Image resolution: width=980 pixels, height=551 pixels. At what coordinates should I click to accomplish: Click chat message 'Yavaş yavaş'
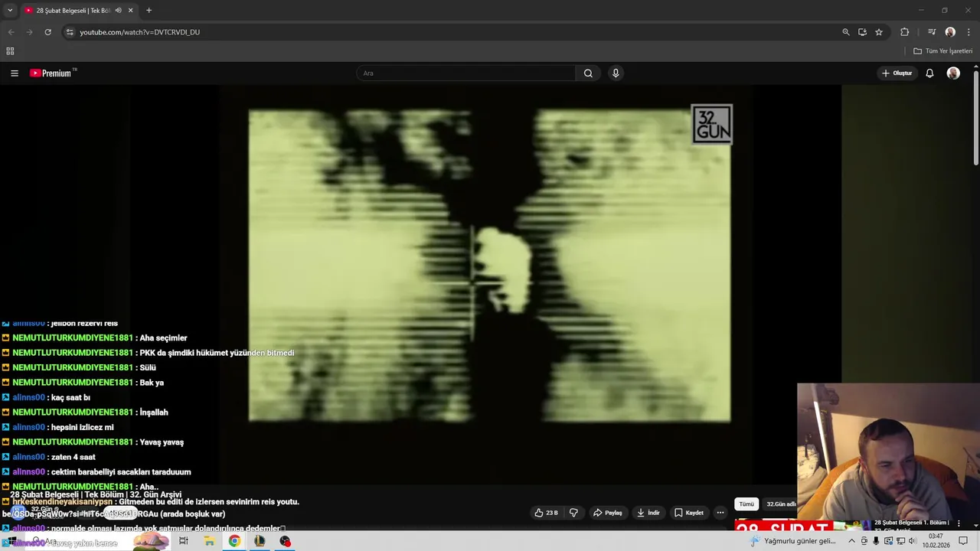(x=161, y=442)
